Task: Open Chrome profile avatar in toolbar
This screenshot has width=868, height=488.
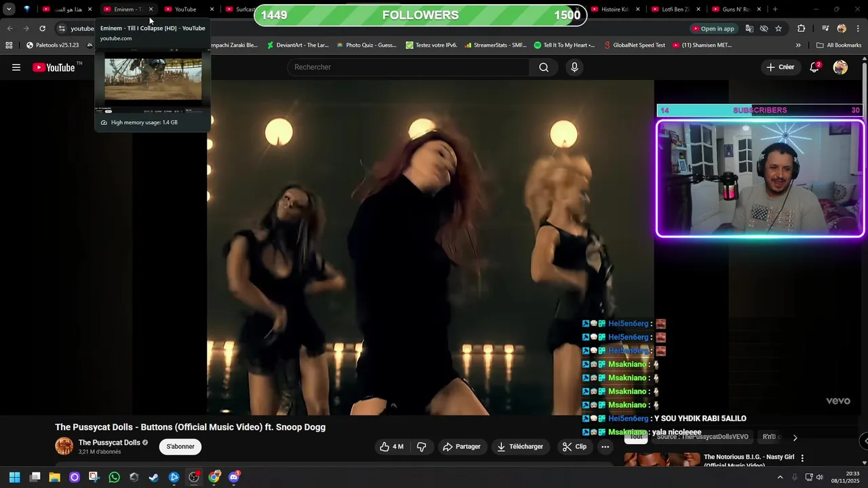Action: pyautogui.click(x=842, y=28)
